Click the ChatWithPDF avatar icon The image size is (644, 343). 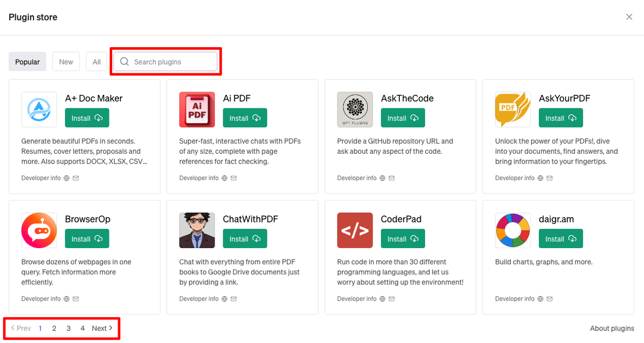click(x=197, y=230)
